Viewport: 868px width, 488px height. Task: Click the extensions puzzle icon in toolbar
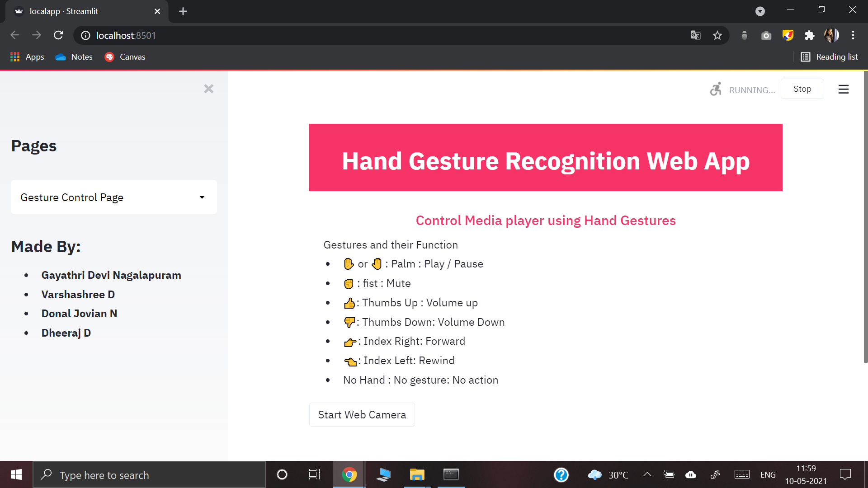(808, 35)
